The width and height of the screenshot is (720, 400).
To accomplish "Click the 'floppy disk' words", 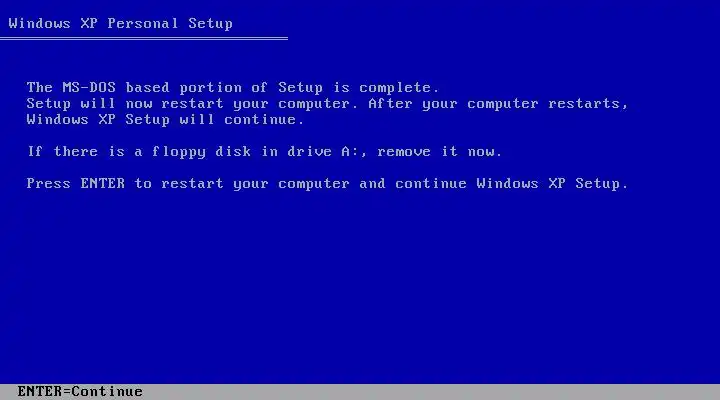I will [x=202, y=152].
